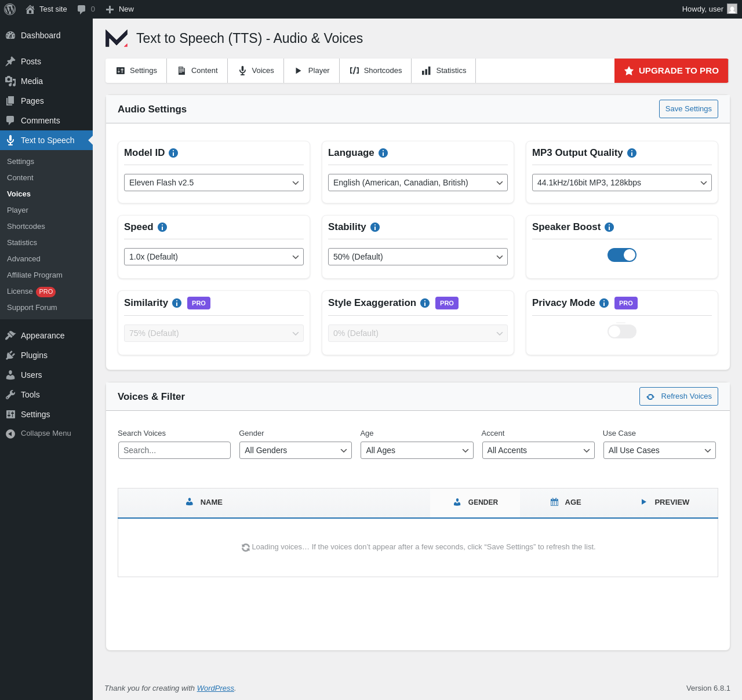
Task: Open the Language dropdown
Action: click(x=418, y=183)
